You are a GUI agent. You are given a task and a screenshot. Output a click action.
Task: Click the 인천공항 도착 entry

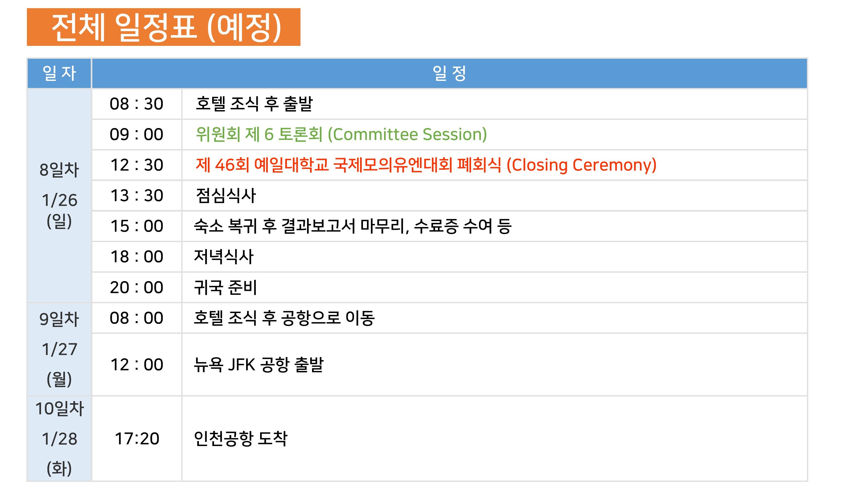(241, 438)
